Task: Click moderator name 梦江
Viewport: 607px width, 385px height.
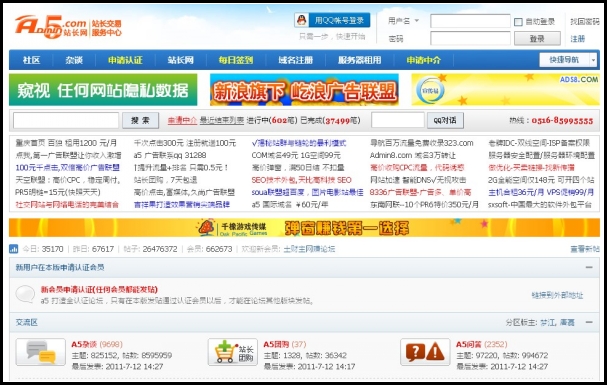Action: [x=547, y=322]
